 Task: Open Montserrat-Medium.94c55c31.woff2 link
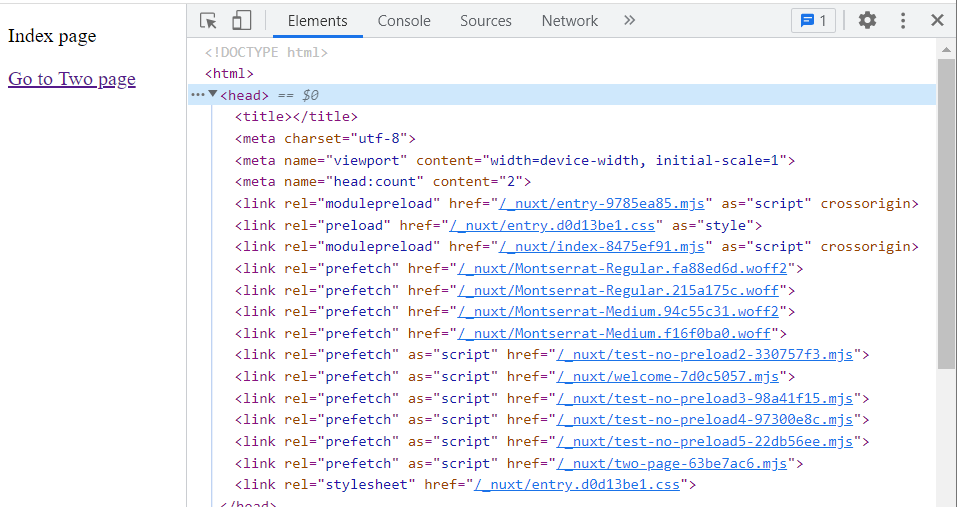[618, 312]
